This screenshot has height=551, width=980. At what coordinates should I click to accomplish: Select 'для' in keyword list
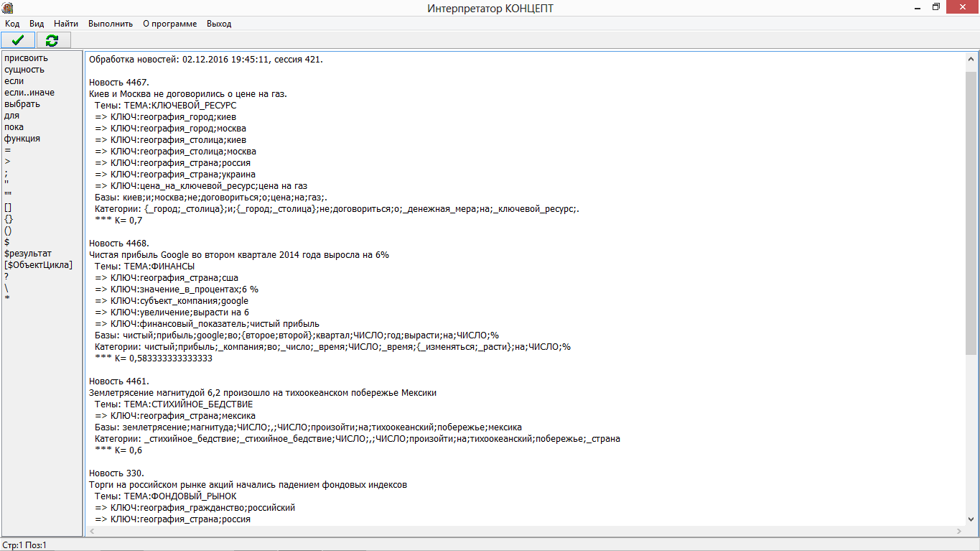[11, 116]
